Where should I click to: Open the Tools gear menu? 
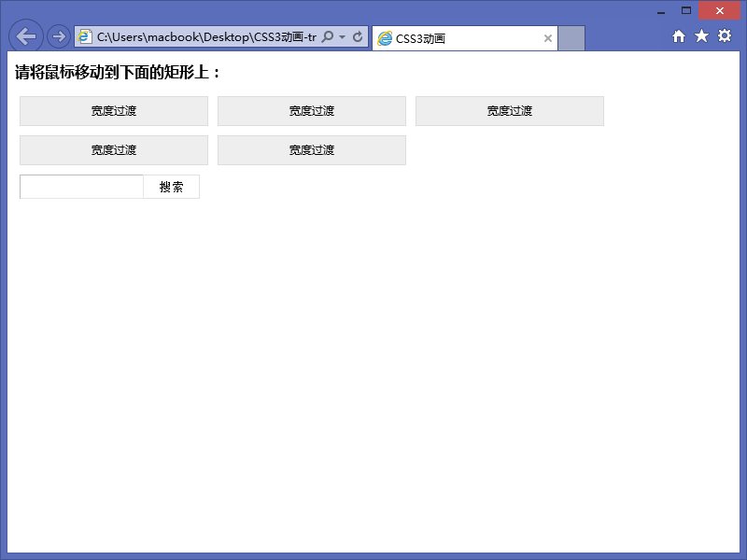725,35
